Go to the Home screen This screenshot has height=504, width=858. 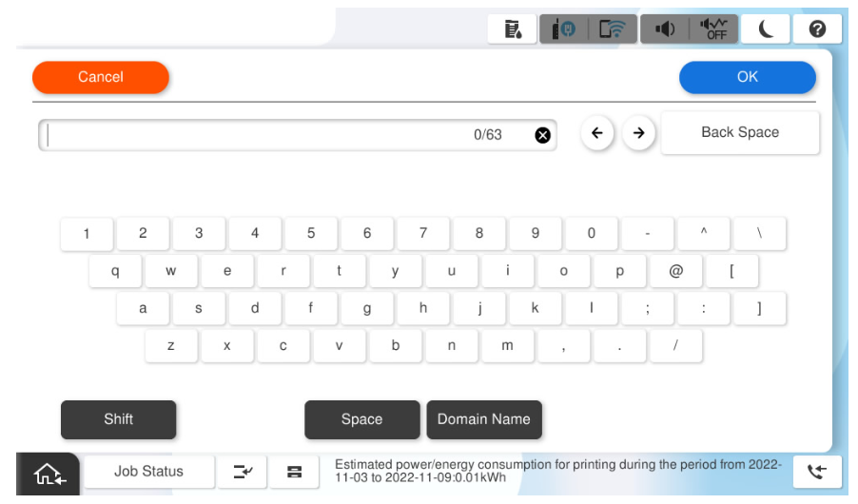(48, 472)
